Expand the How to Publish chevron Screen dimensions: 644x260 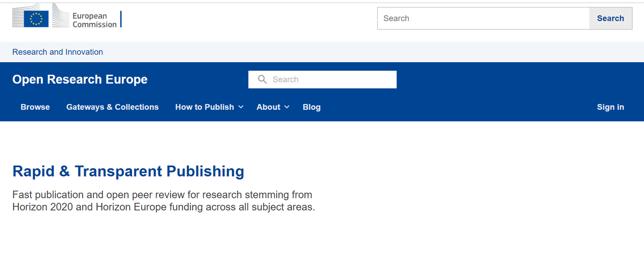[x=241, y=107]
